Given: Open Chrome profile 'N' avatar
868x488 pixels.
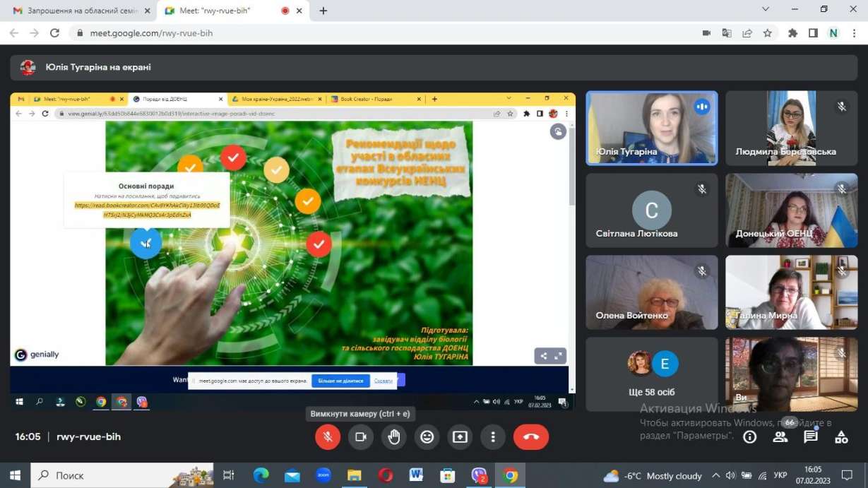Looking at the screenshot, I should 833,33.
